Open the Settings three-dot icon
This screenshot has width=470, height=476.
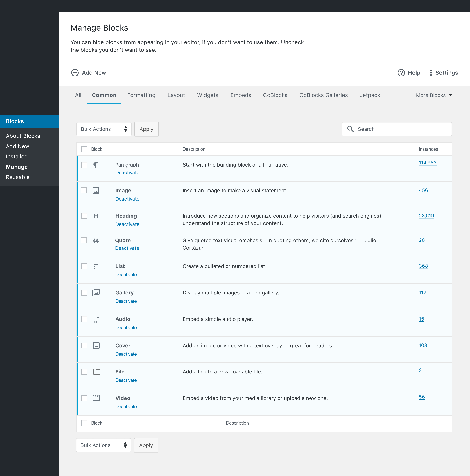point(430,73)
